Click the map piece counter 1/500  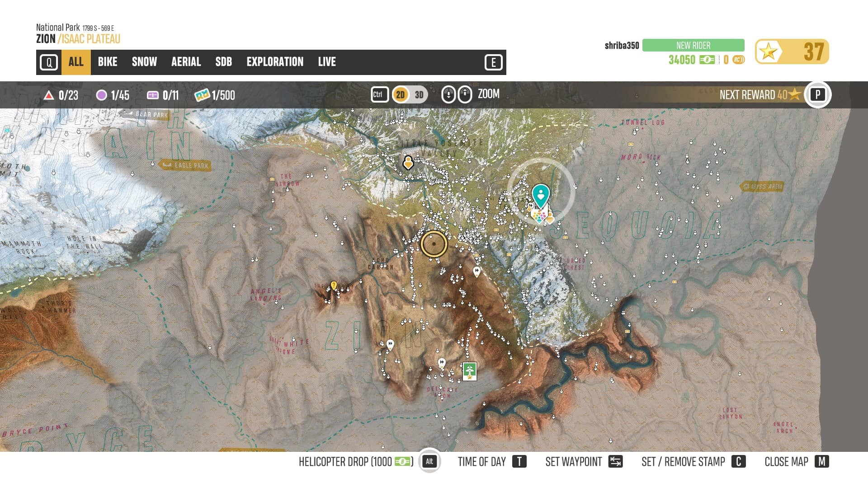click(215, 95)
